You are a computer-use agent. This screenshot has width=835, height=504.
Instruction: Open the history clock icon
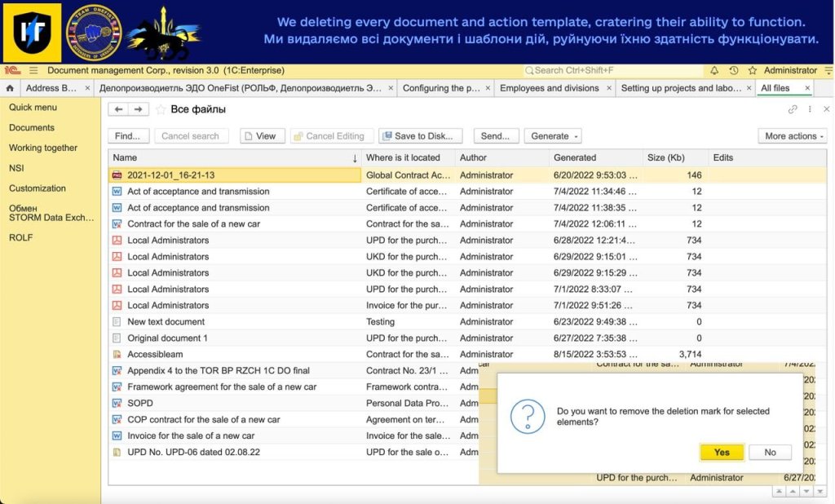coord(734,71)
